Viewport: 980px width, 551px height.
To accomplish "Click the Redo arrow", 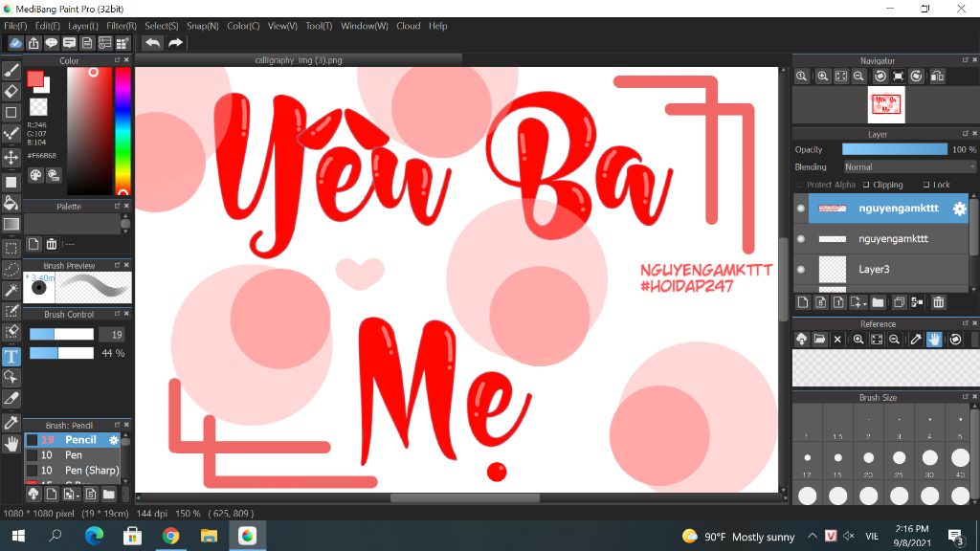I will tap(176, 42).
